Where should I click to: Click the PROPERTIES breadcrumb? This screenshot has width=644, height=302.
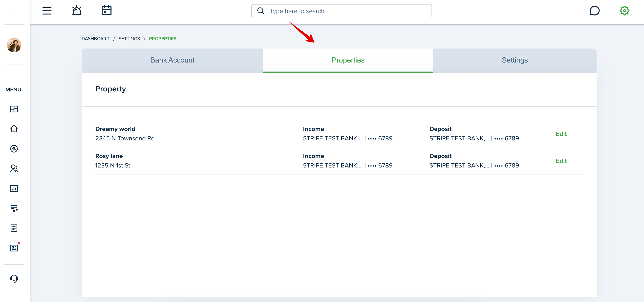[163, 39]
